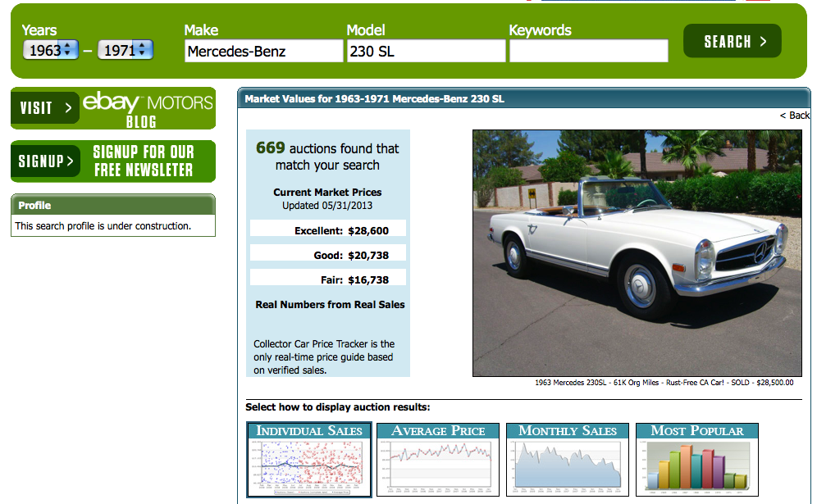The image size is (817, 504).
Task: Click the 'Current Market Prices' heading
Action: point(327,192)
